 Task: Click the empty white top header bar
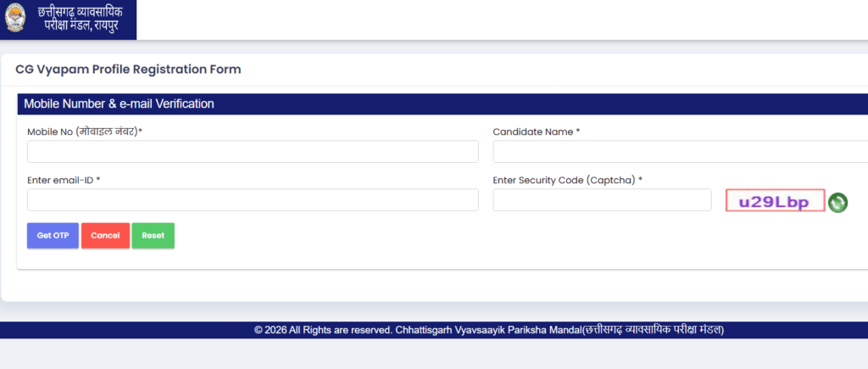pos(502,20)
